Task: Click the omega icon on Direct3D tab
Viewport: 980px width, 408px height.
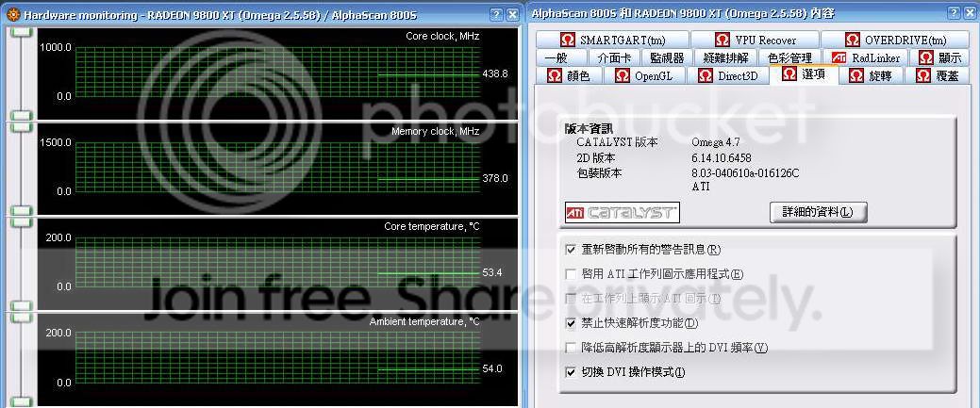Action: 705,76
